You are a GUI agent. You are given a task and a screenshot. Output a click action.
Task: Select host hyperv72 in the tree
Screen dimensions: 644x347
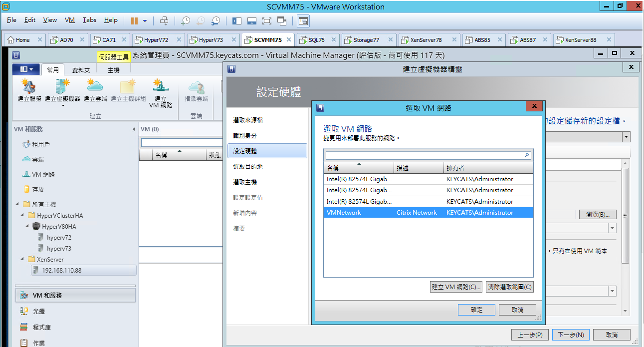[x=59, y=237]
